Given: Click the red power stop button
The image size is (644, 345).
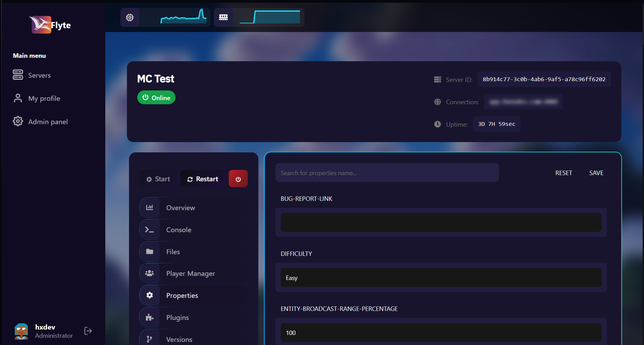Looking at the screenshot, I should [238, 179].
